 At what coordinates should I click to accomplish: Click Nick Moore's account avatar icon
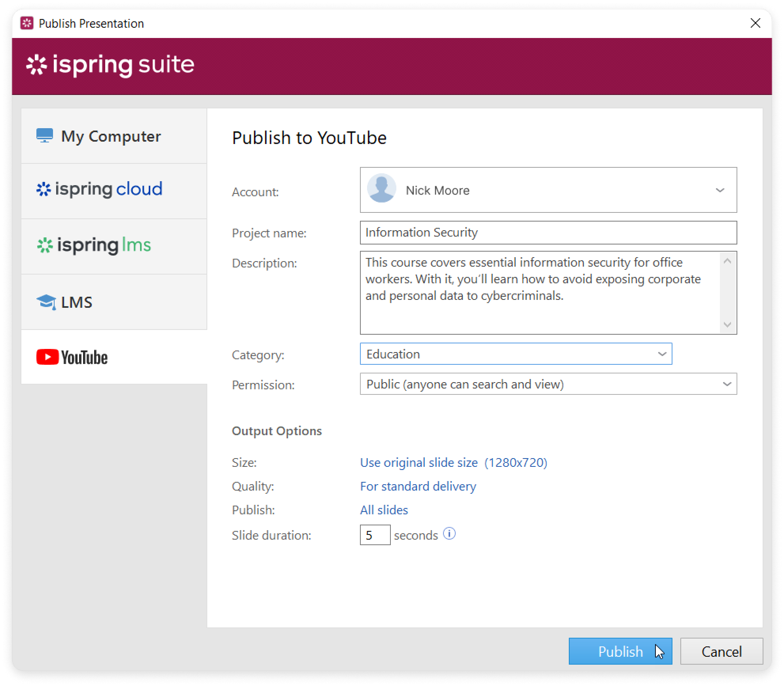[381, 189]
